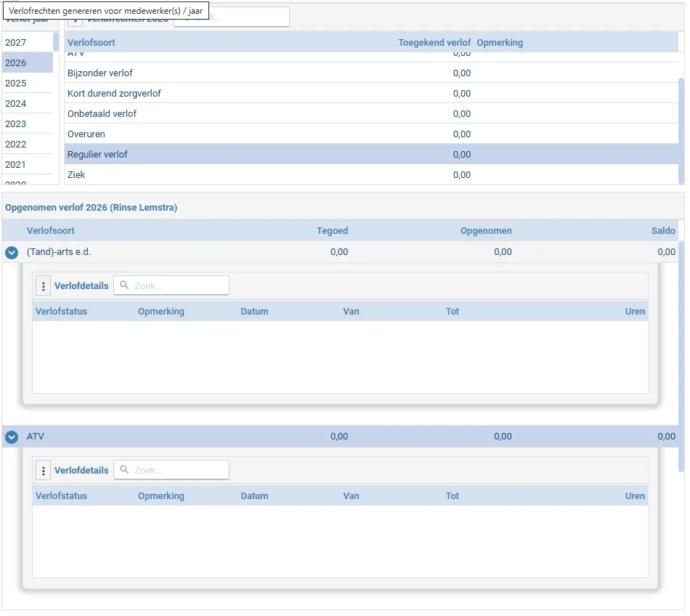This screenshot has width=690, height=616.
Task: Click the (Tand)-arts e.d. Tegoed value 0,00
Action: [339, 252]
